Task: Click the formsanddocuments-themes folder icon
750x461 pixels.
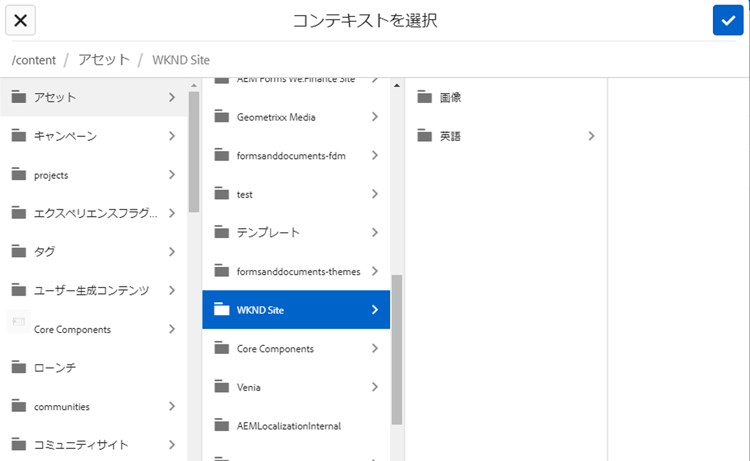Action: coord(221,271)
